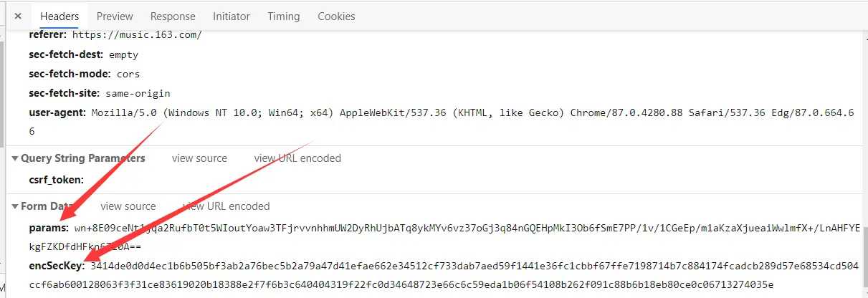Click the encSecKey form data key
This screenshot has height=298, width=868.
(x=57, y=266)
